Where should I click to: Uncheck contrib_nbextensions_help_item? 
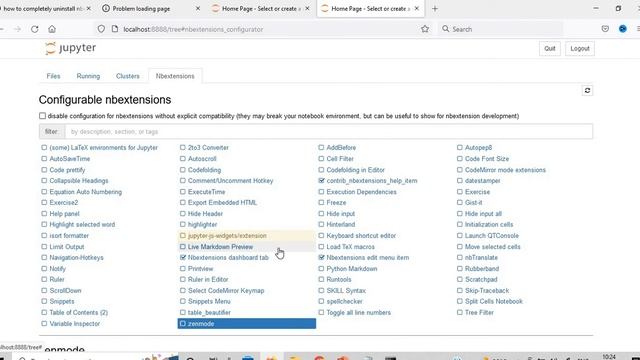pyautogui.click(x=321, y=180)
